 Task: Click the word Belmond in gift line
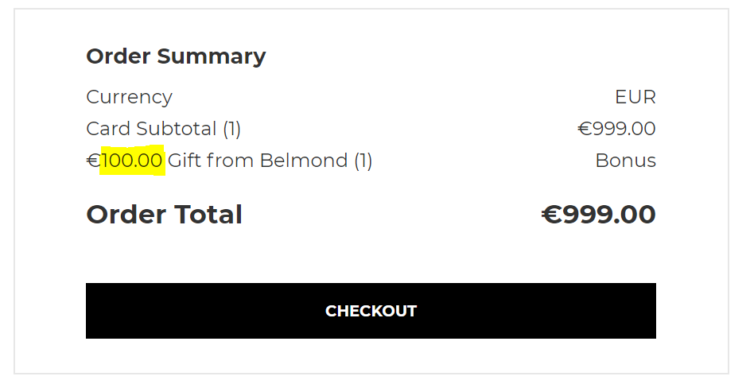[304, 160]
